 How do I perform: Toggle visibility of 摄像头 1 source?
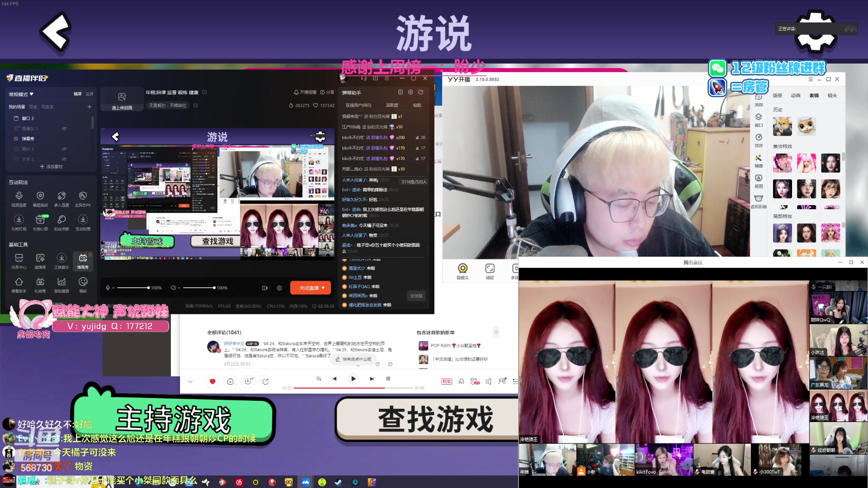click(64, 129)
